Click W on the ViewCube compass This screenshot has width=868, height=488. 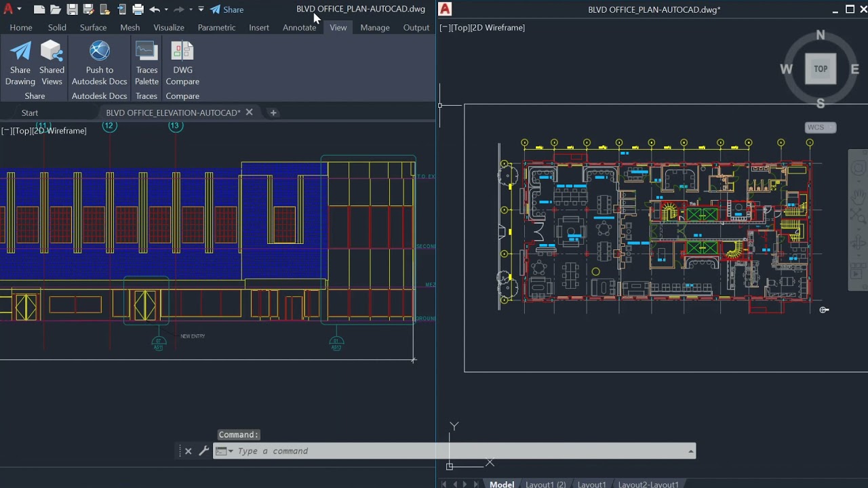(787, 69)
